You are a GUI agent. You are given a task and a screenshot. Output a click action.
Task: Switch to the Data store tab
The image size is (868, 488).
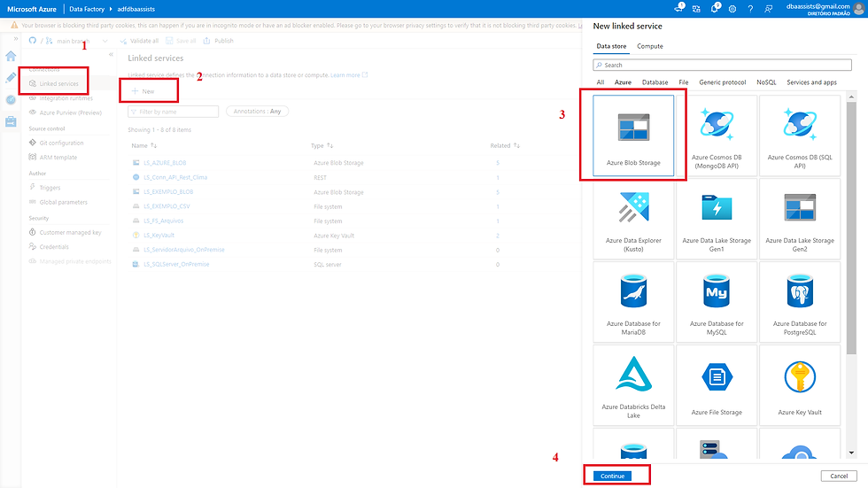coord(611,46)
